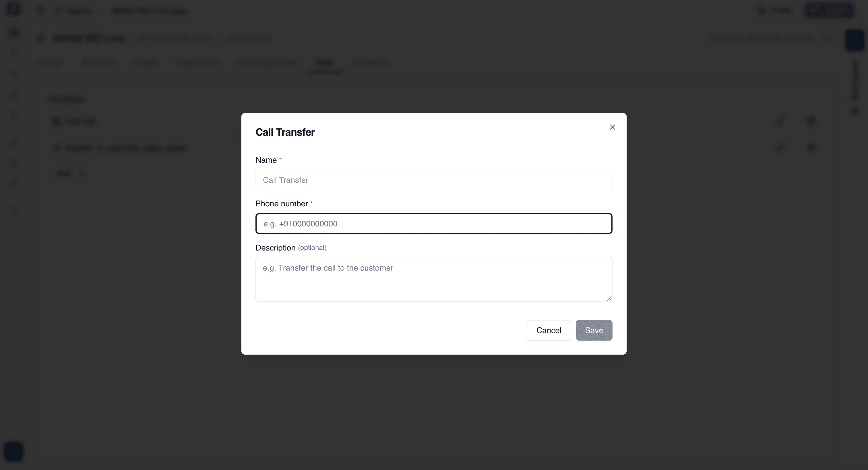Click the Name field showing Call Transfer placeholder
Screen dimensions: 868x470
coord(433,180)
